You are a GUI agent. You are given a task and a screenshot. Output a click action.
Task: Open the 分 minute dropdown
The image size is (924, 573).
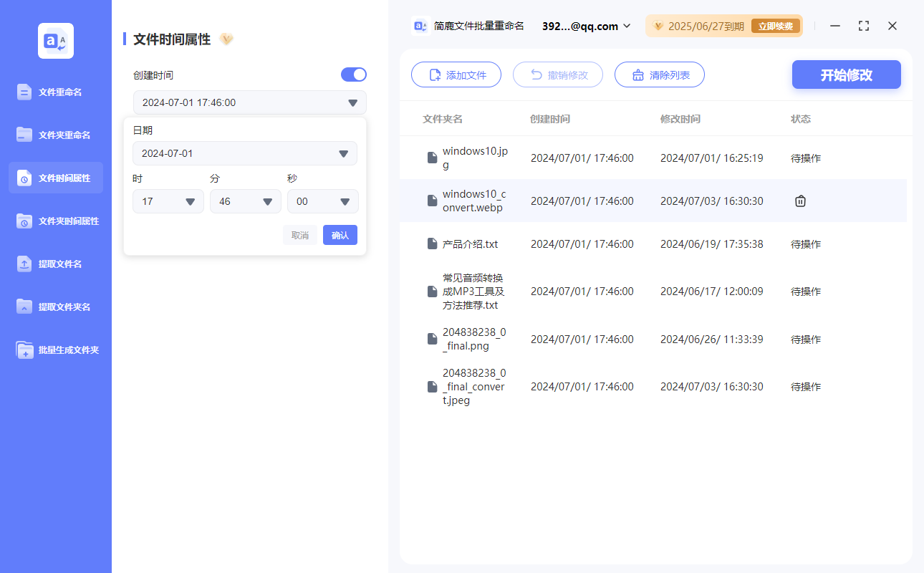[246, 202]
